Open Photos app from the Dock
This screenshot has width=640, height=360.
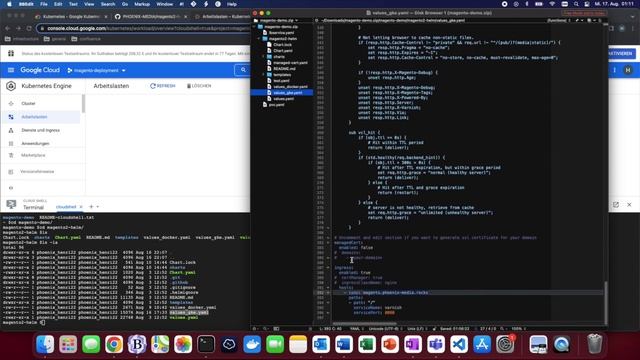click(183, 344)
